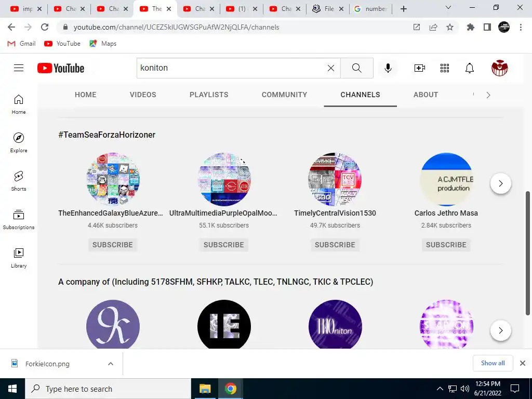
Task: Open the YouTube account avatar menu
Action: click(x=499, y=68)
